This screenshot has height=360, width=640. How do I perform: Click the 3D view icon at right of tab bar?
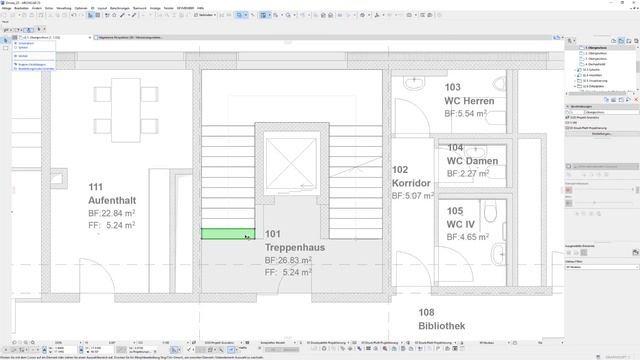(x=557, y=38)
